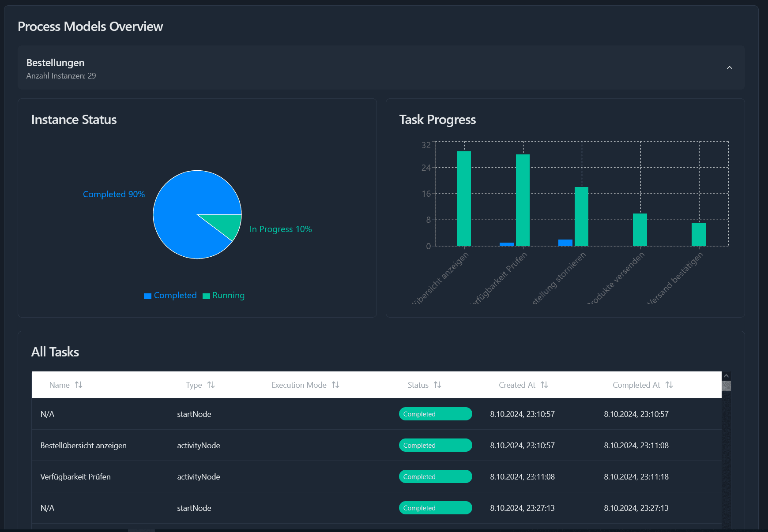Viewport: 768px width, 532px height.
Task: Sort by Completed At arrows icon
Action: (669, 385)
